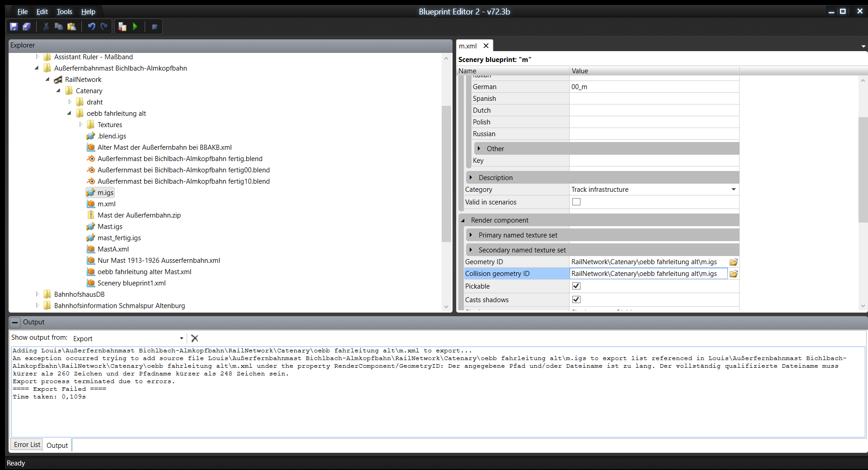Image resolution: width=868 pixels, height=470 pixels.
Task: Browse for Collision geometry ID file
Action: [734, 274]
